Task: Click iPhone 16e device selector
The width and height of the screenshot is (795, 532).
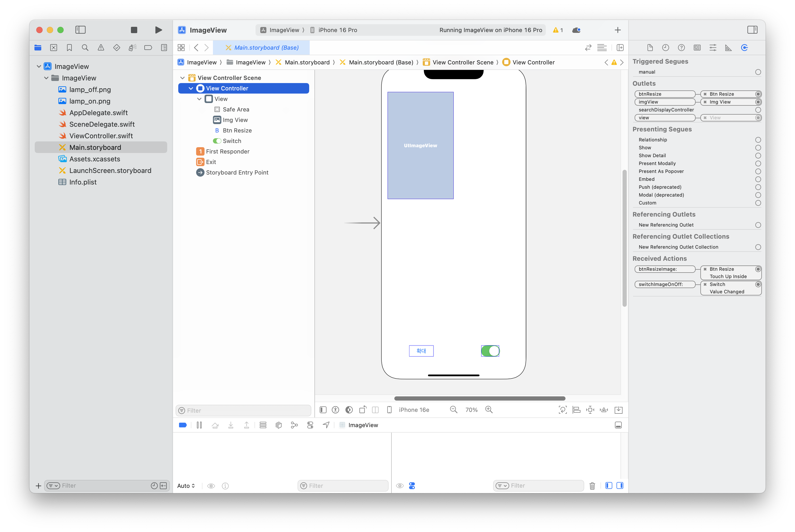Action: (414, 410)
